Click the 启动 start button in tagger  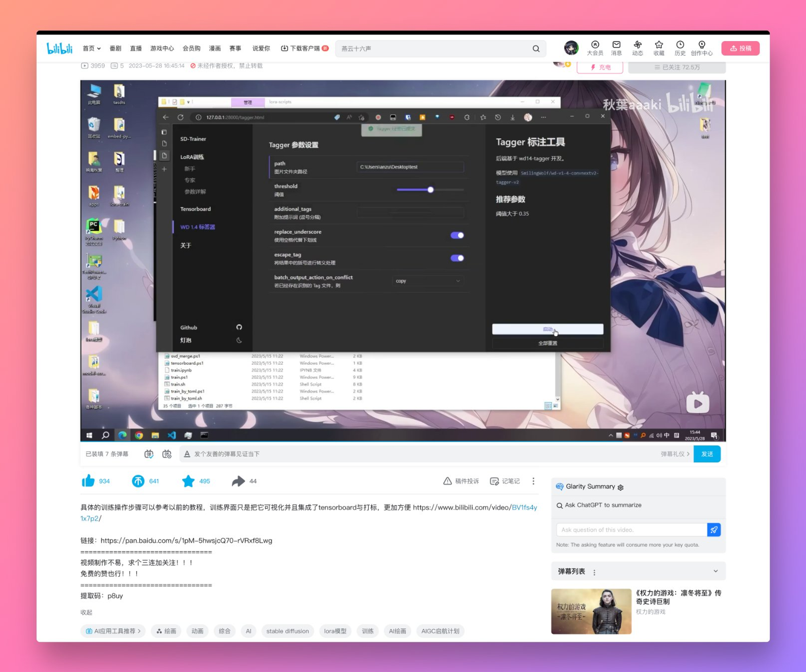[x=547, y=329]
